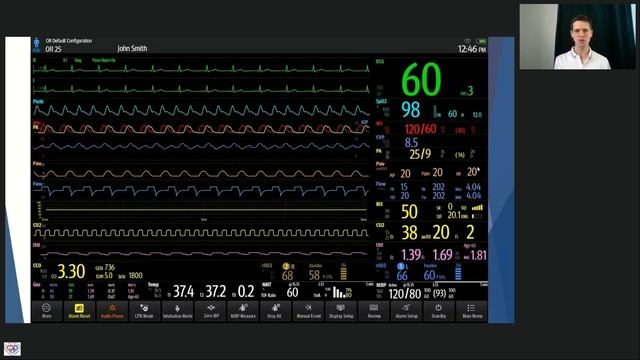
Task: Select the CVP value 8.5
Action: tap(411, 142)
